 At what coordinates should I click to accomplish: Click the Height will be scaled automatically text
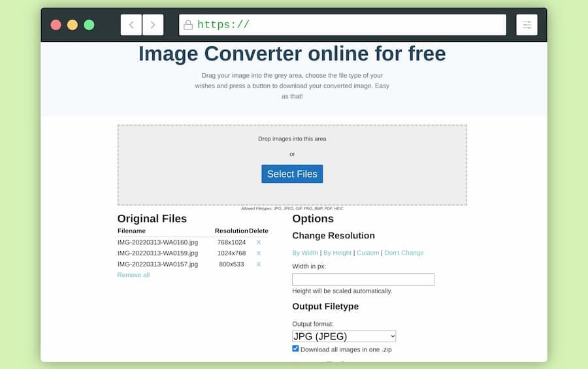342,291
